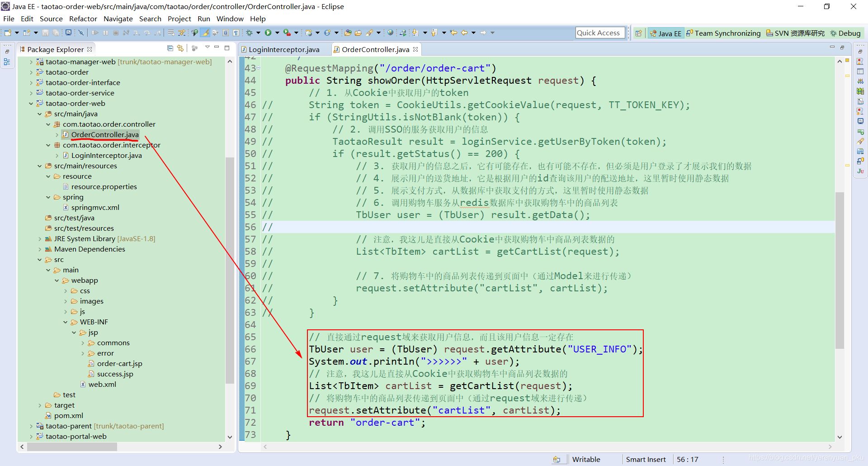
Task: Minimize the Package Explorer view
Action: (217, 47)
